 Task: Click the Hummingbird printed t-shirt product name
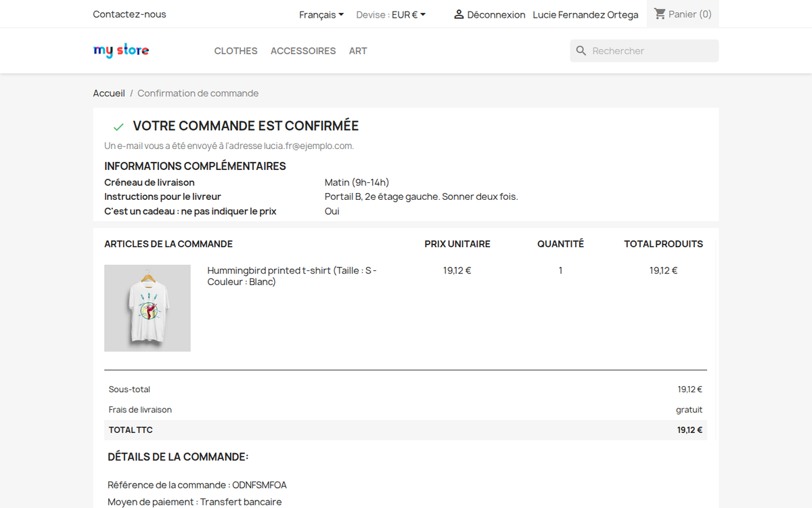[292, 276]
